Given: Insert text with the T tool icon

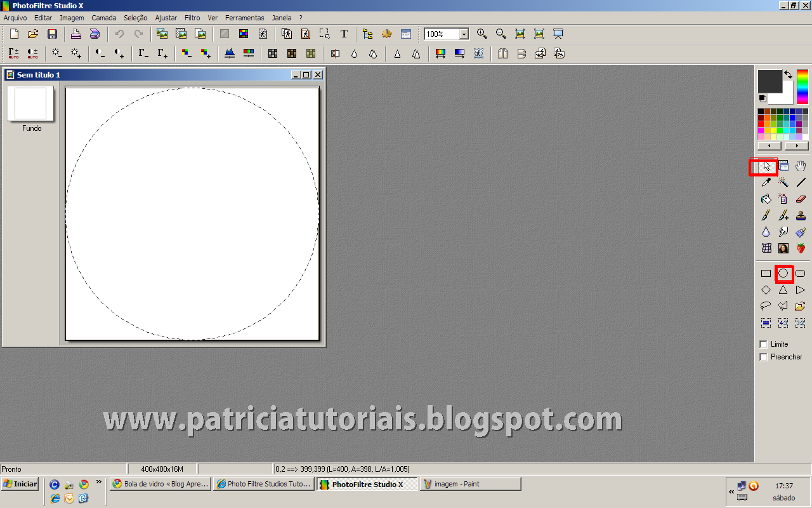Looking at the screenshot, I should [344, 34].
